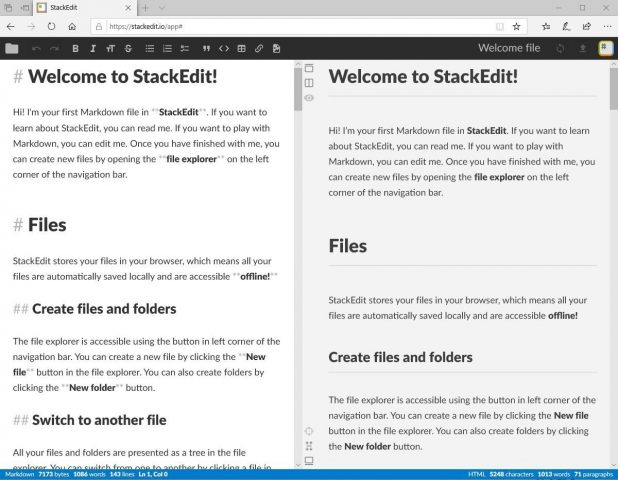Click the redo arrow in the toolbar
Viewport: 618px width, 480px height.
coord(54,48)
